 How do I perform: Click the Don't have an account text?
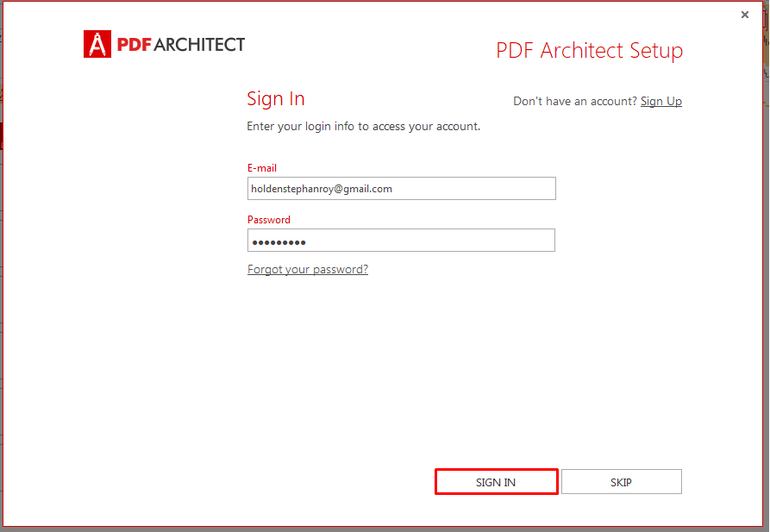575,101
